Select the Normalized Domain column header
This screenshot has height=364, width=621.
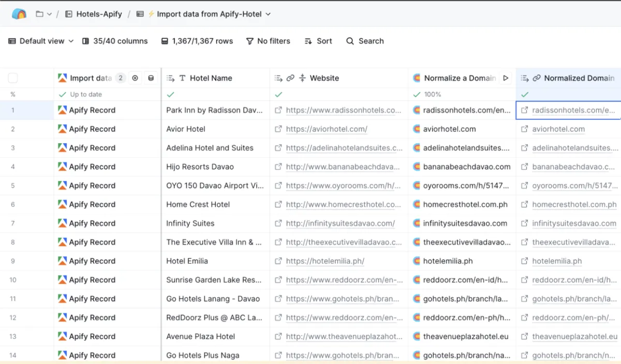tap(568, 78)
